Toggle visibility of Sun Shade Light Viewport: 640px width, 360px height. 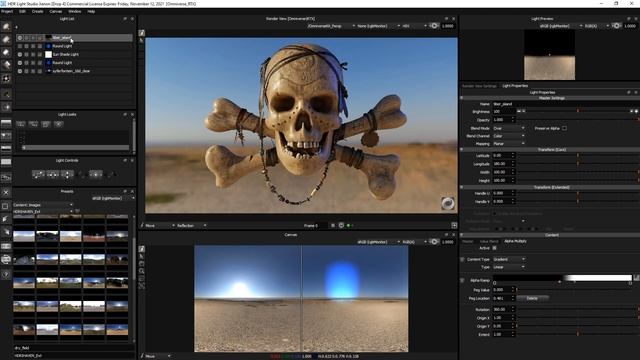tap(20, 54)
